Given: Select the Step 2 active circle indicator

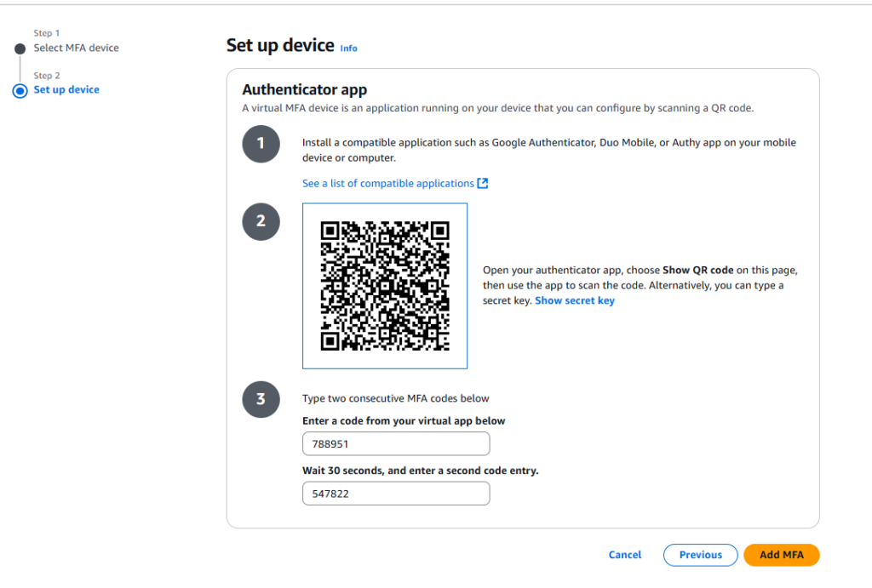Looking at the screenshot, I should pyautogui.click(x=20, y=90).
